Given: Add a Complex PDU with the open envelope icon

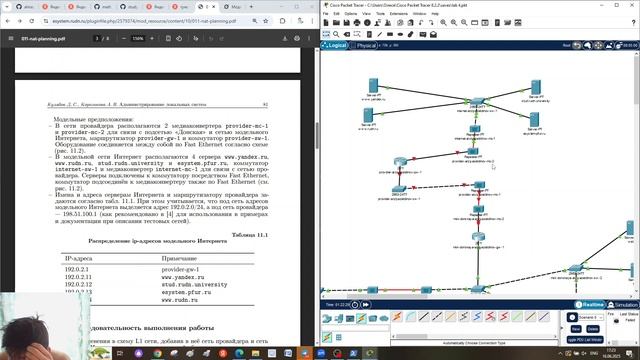Looking at the screenshot, I should [x=433, y=34].
